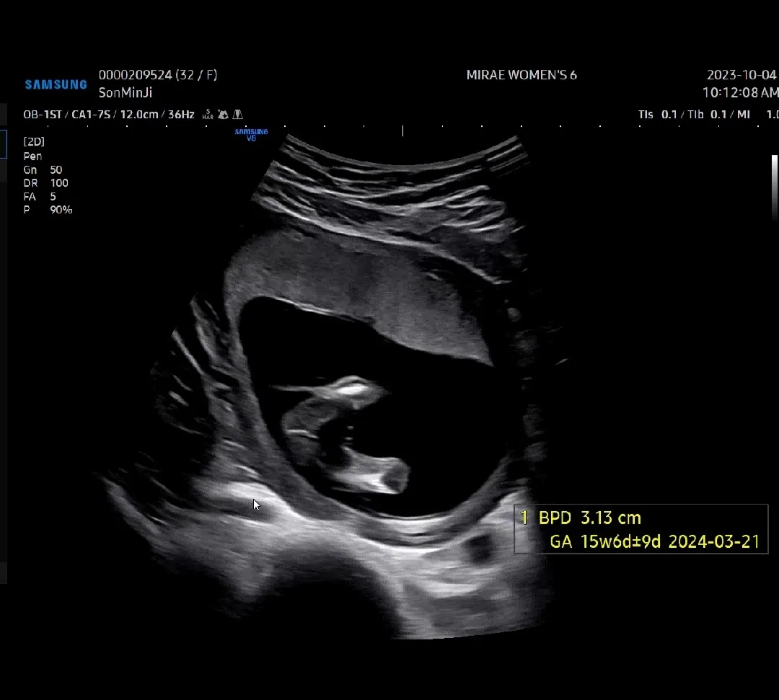Click patient name SonMinJi
This screenshot has width=779, height=700.
pyautogui.click(x=126, y=92)
